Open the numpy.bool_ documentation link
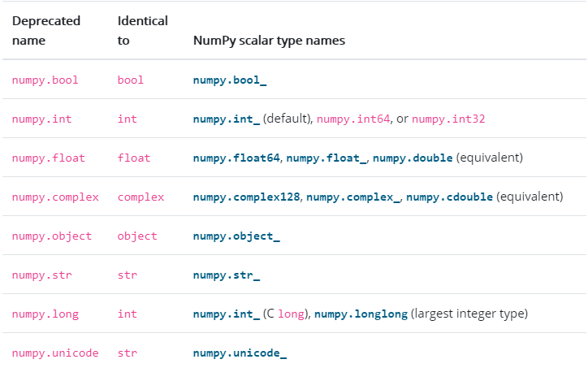The image size is (588, 368). (230, 80)
